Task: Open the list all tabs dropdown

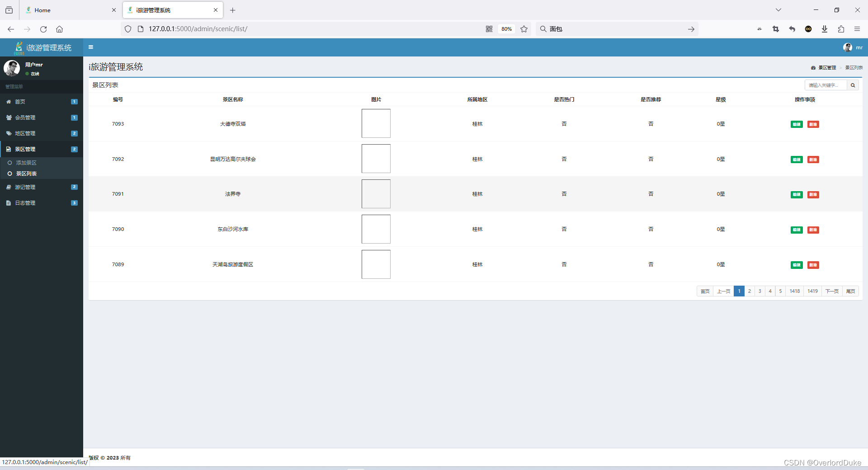Action: tap(778, 10)
